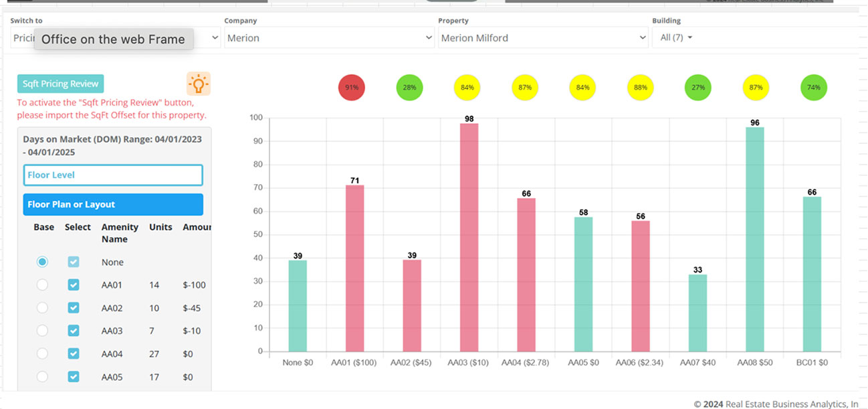Screen dimensions: 868x409
Task: Click the $-45 amount for AA02
Action: coord(191,308)
